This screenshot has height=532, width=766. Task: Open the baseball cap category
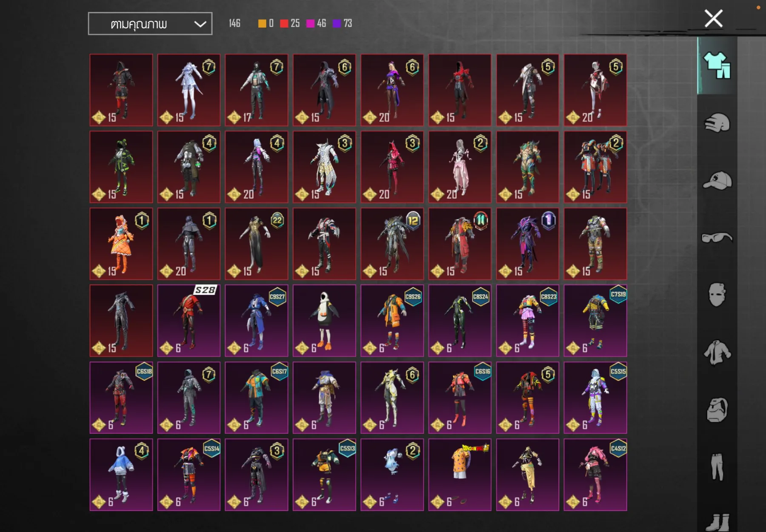717,180
